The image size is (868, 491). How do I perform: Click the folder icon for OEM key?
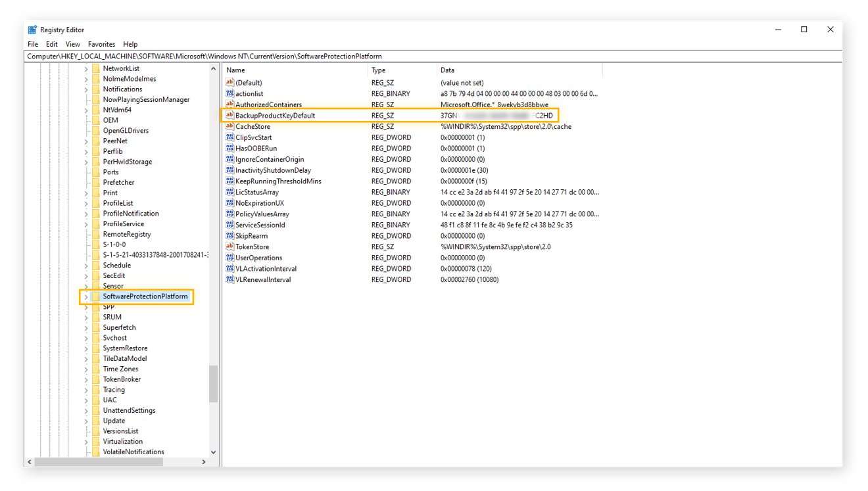pos(97,120)
